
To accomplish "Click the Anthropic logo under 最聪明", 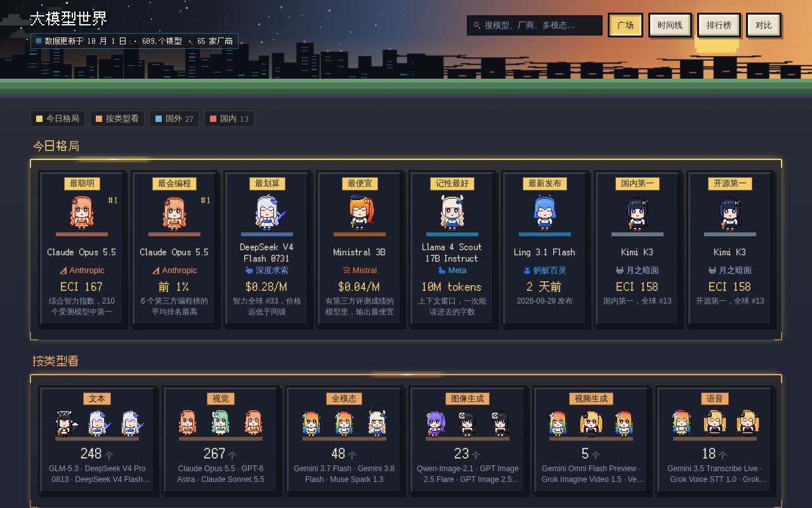I will point(63,271).
